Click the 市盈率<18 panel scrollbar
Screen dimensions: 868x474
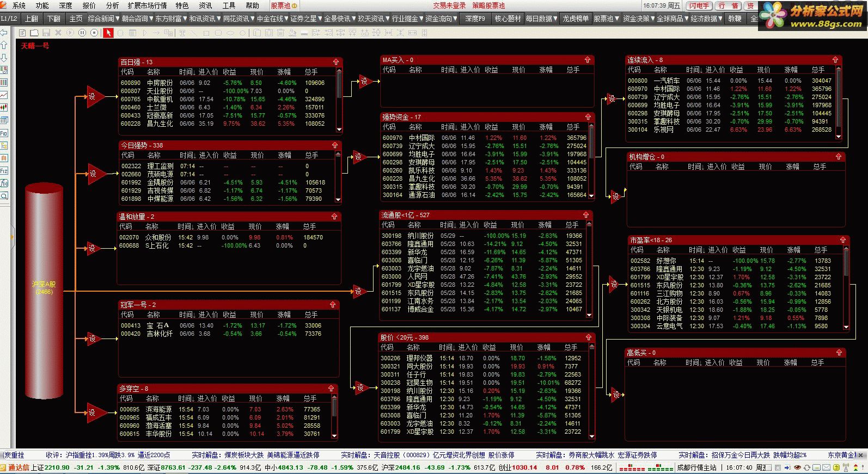846,288
